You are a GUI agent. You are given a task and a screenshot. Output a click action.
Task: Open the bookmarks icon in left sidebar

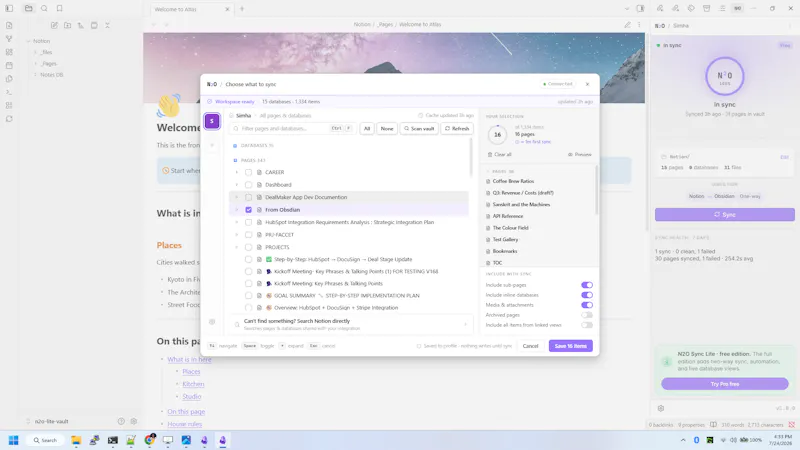point(60,9)
